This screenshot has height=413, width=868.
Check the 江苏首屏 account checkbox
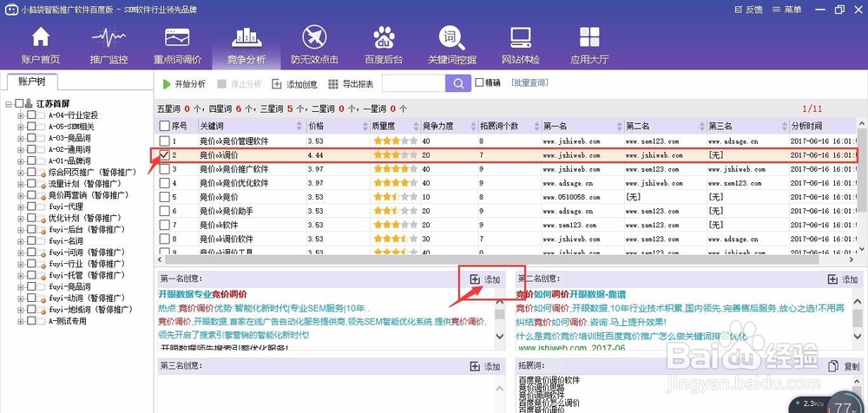pyautogui.click(x=19, y=103)
